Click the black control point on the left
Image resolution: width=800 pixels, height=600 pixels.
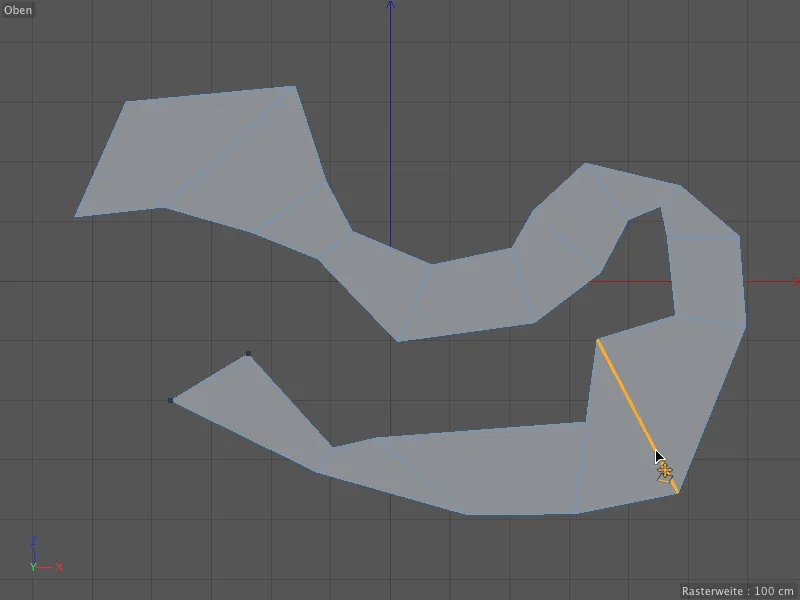[170, 400]
